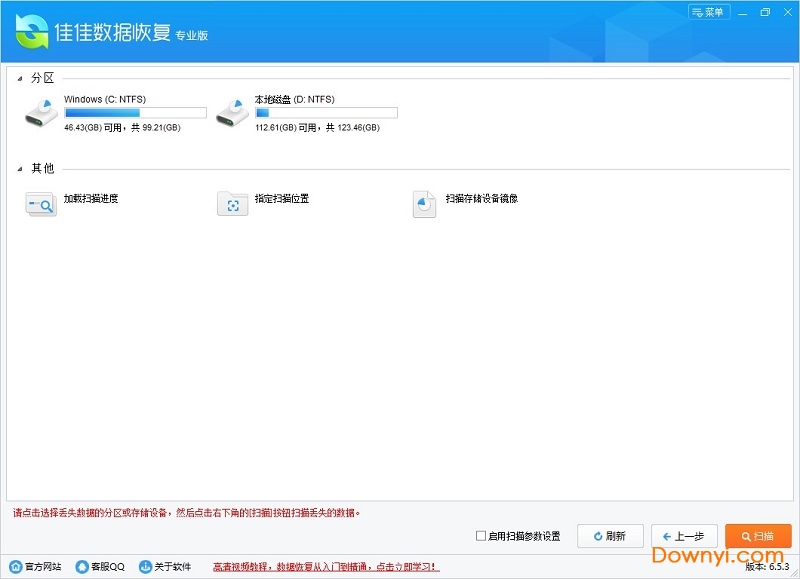Click the specify scan location folder icon
The width and height of the screenshot is (800, 579).
232,203
